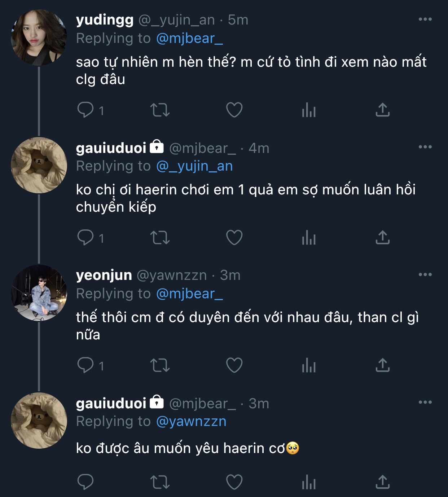Expand more menu on last gauiuduoi tweet
Screen dimensions: 448x497
(x=425, y=403)
